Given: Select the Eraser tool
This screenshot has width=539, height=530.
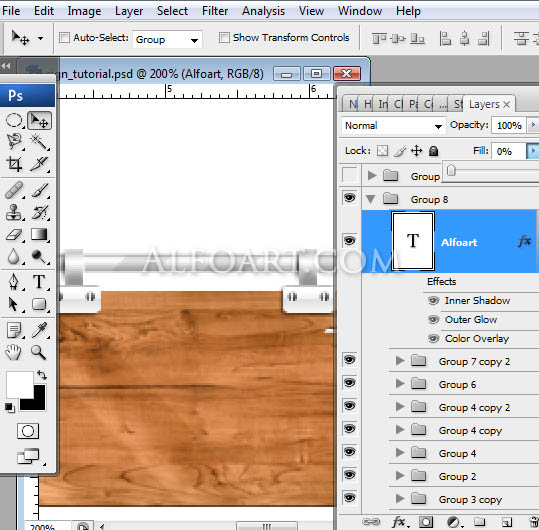Looking at the screenshot, I should tap(14, 235).
